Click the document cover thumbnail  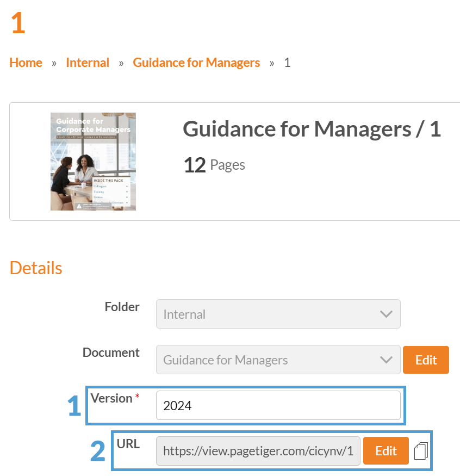pos(93,162)
